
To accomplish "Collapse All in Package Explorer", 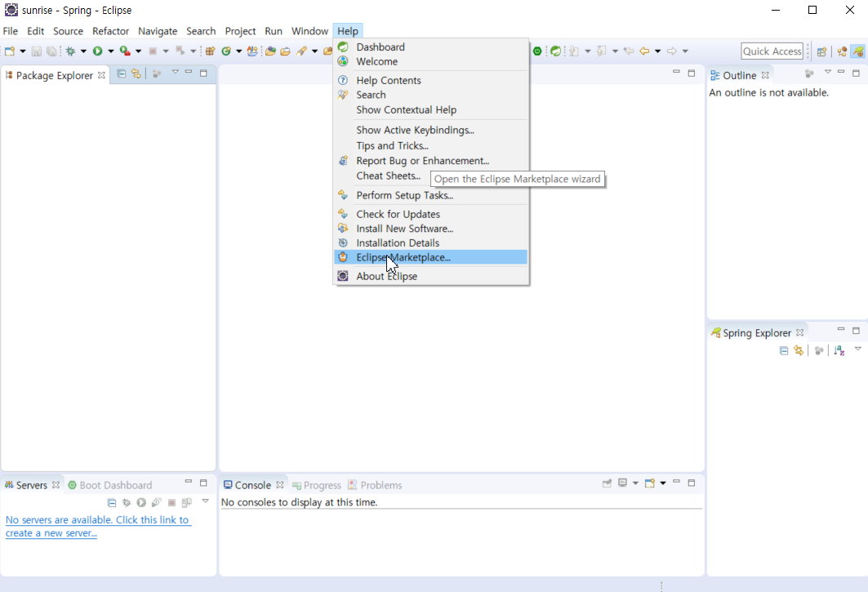I will click(x=121, y=73).
